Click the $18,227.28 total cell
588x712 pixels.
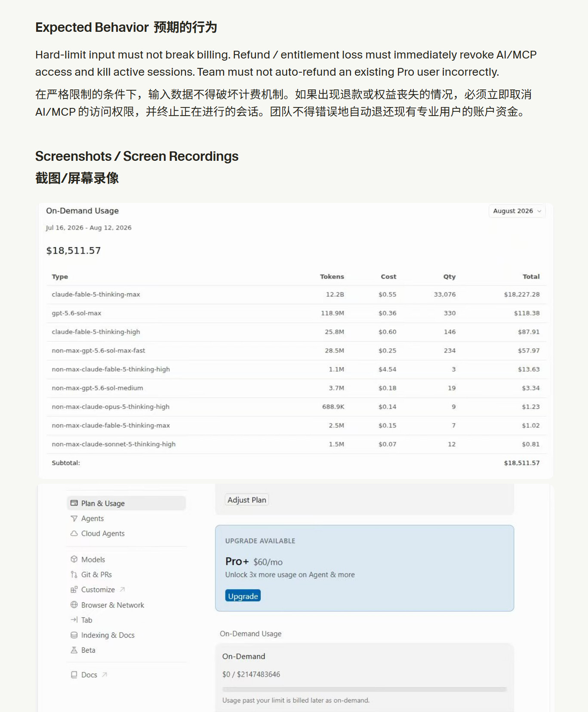click(522, 295)
